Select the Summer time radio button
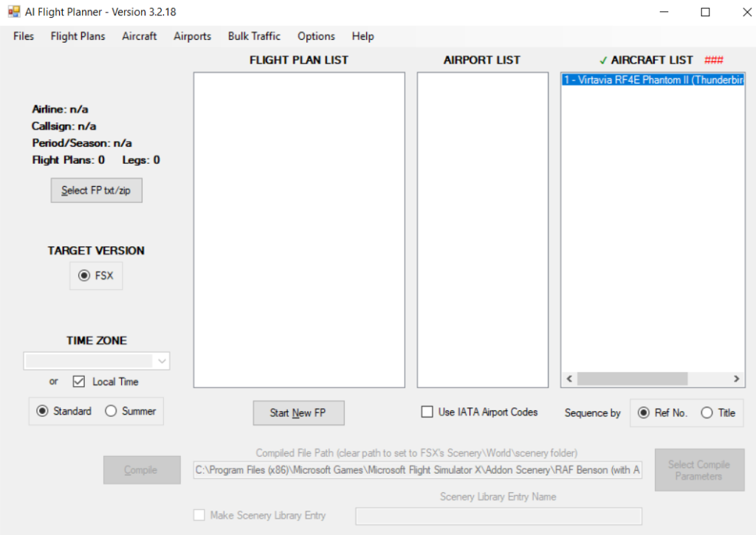Screen dimensions: 756x535 coord(111,411)
